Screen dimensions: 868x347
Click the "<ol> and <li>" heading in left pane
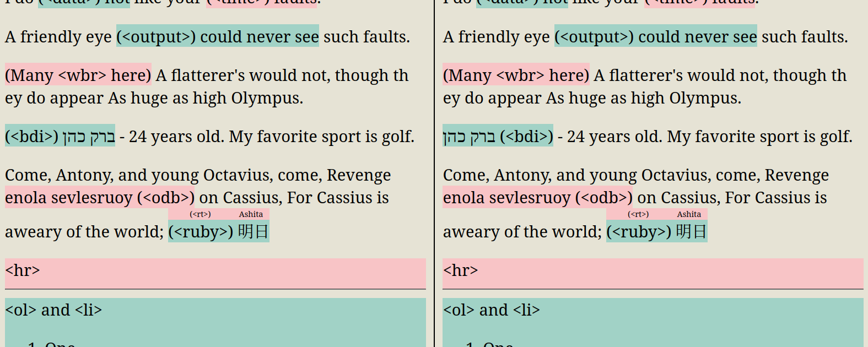pos(53,310)
